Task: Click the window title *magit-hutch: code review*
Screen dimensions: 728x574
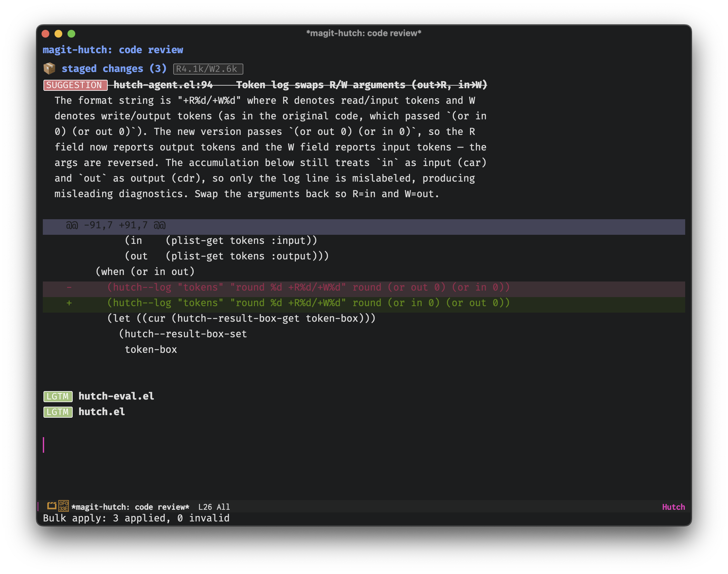Action: click(x=364, y=33)
